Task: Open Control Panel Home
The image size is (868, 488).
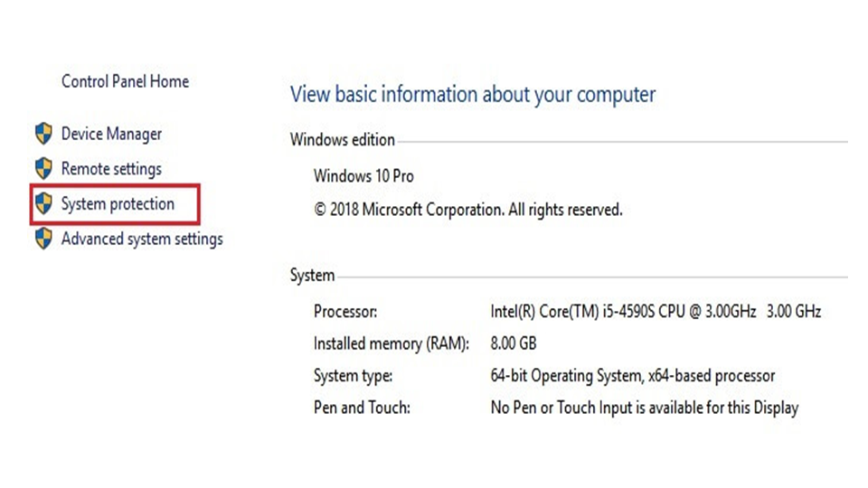Action: [125, 81]
